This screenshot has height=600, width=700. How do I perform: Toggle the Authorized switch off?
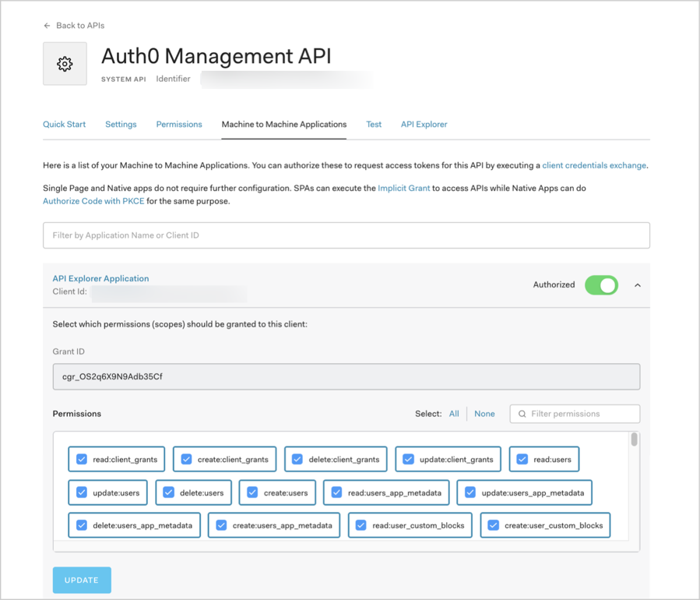click(x=601, y=285)
